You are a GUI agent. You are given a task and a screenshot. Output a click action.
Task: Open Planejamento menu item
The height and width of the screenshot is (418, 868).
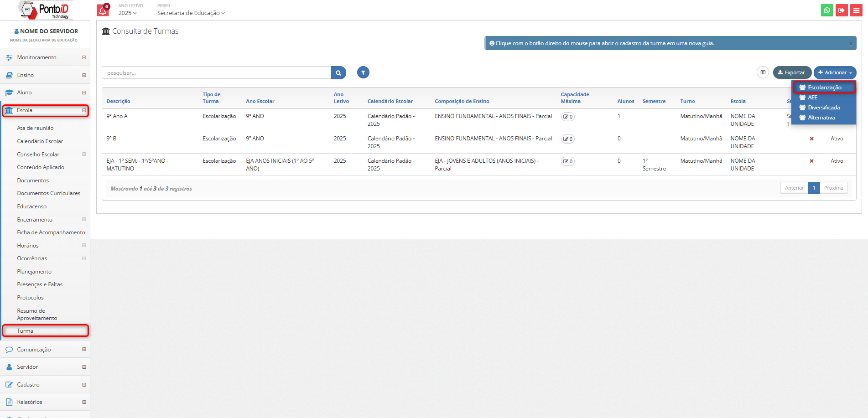tap(34, 272)
